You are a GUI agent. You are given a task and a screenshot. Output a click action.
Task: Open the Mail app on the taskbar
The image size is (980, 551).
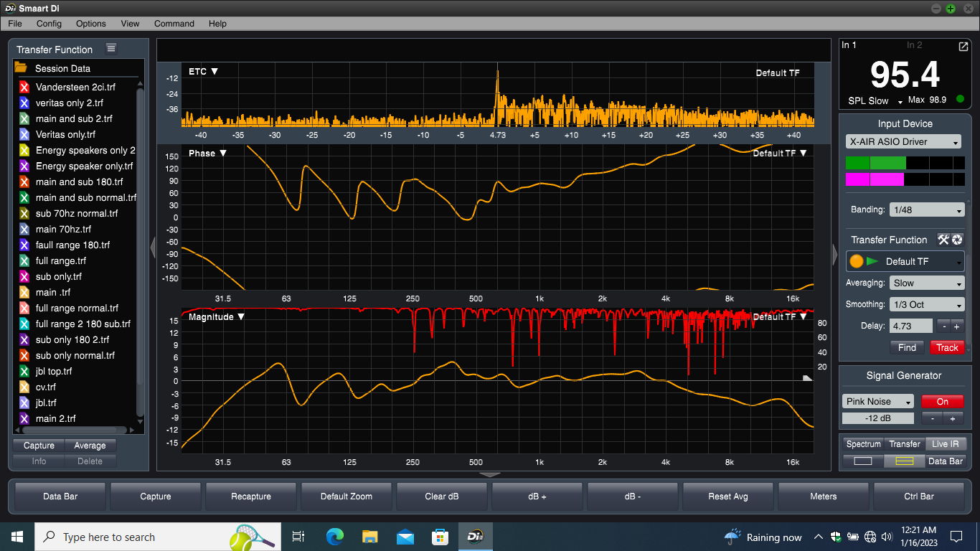tap(405, 537)
